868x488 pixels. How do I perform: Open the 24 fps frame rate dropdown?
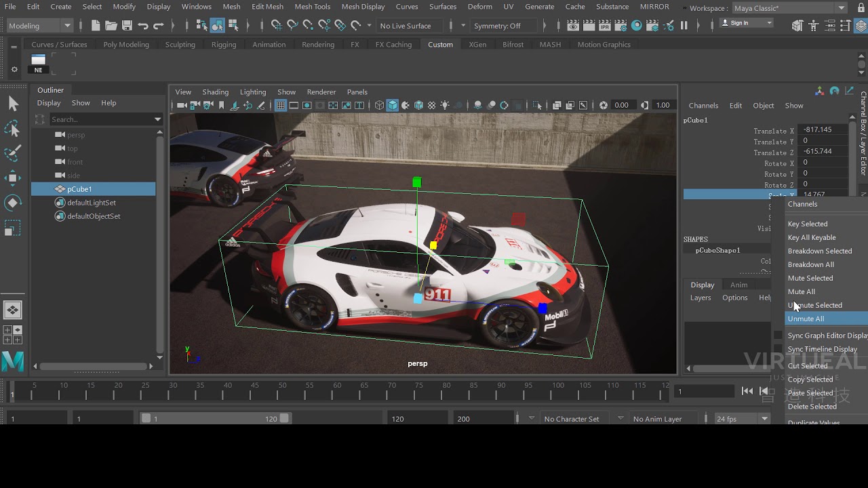742,419
